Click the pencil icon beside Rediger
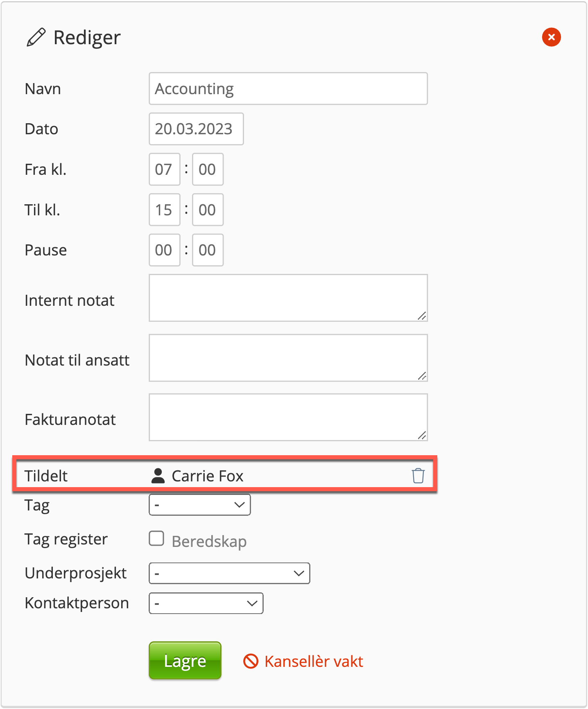The height and width of the screenshot is (709, 588). pyautogui.click(x=36, y=38)
